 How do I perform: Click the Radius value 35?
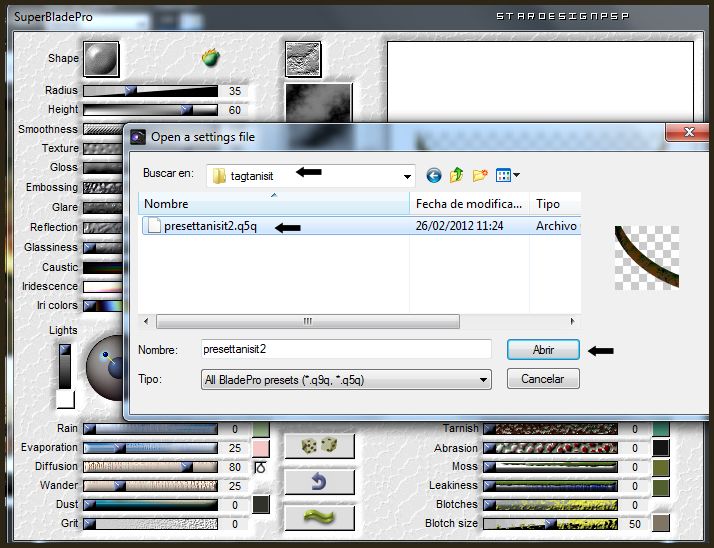235,91
